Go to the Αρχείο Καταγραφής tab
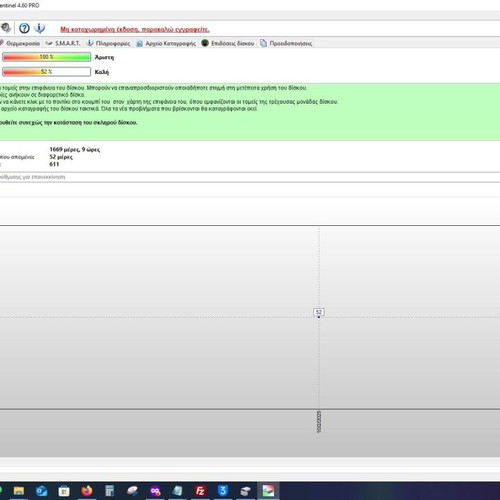The height and width of the screenshot is (500, 500). click(x=166, y=43)
